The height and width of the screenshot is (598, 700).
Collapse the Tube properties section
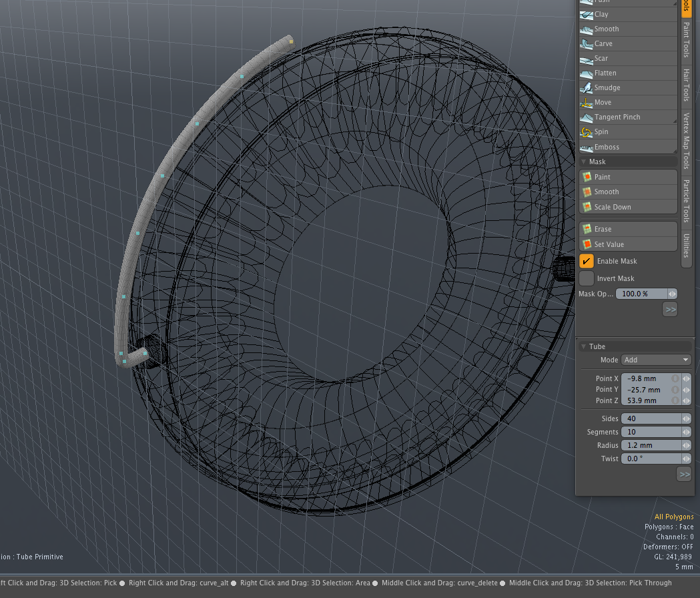[583, 346]
